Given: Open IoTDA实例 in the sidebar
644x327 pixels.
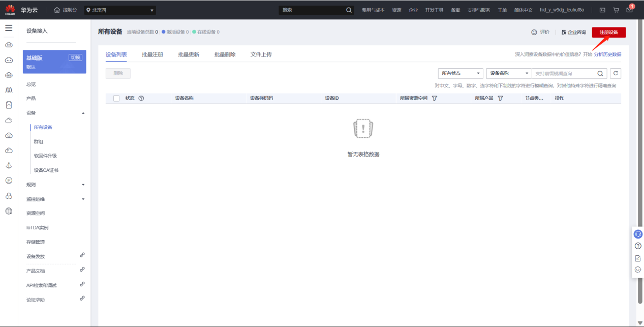Looking at the screenshot, I should tap(38, 228).
